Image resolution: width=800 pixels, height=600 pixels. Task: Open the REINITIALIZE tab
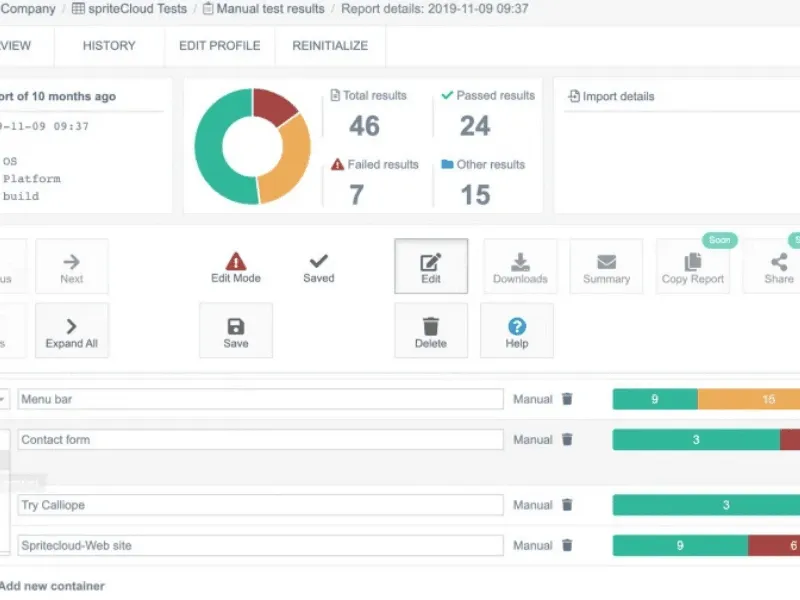[x=330, y=46]
